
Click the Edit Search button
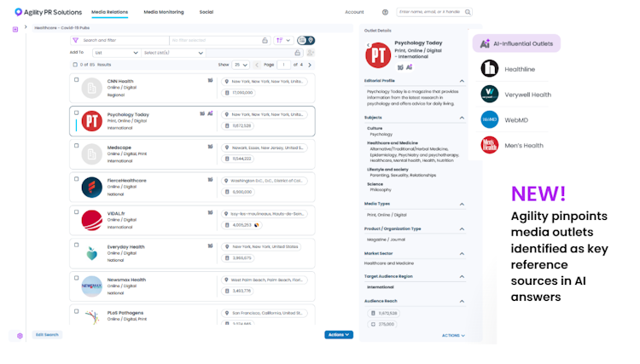[47, 335]
